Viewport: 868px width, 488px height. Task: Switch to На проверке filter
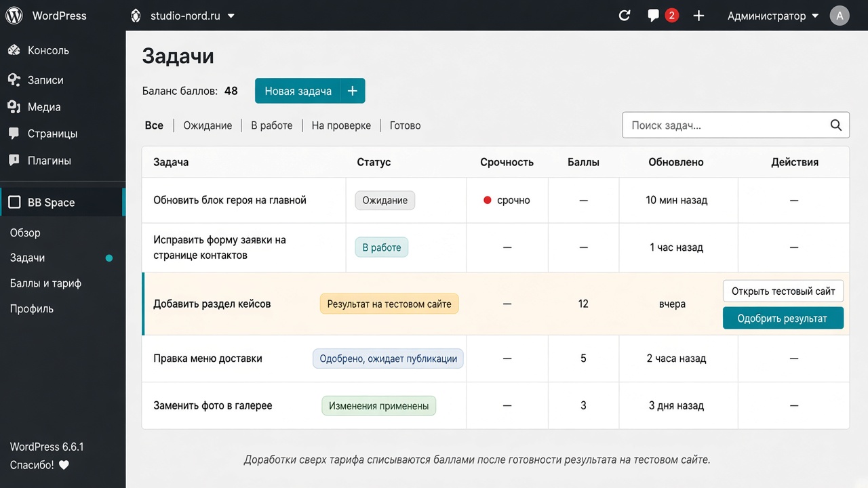(x=341, y=125)
